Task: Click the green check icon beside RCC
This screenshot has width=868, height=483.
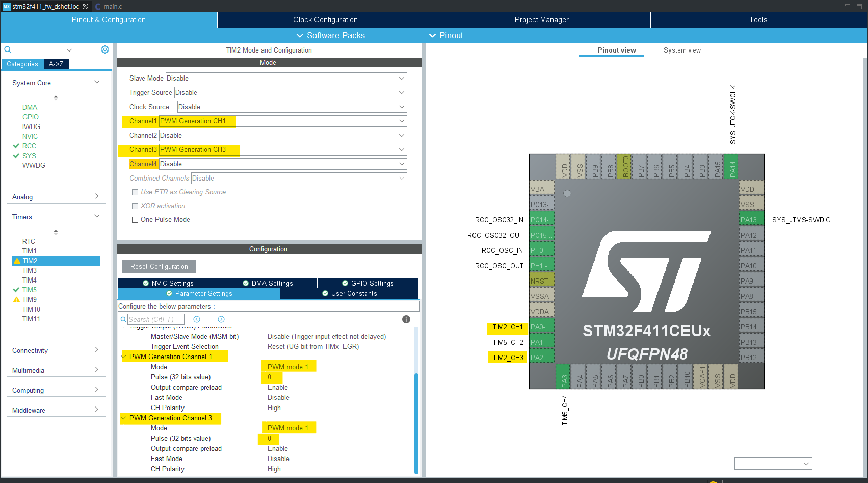Action: 16,146
